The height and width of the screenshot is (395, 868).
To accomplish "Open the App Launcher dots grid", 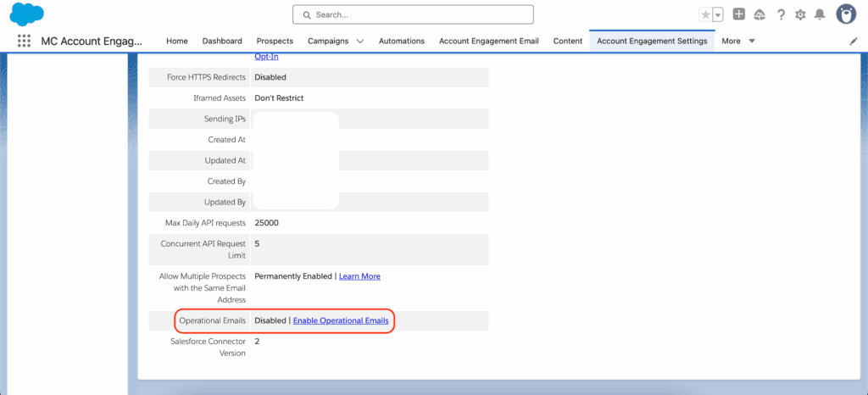I will tap(24, 41).
